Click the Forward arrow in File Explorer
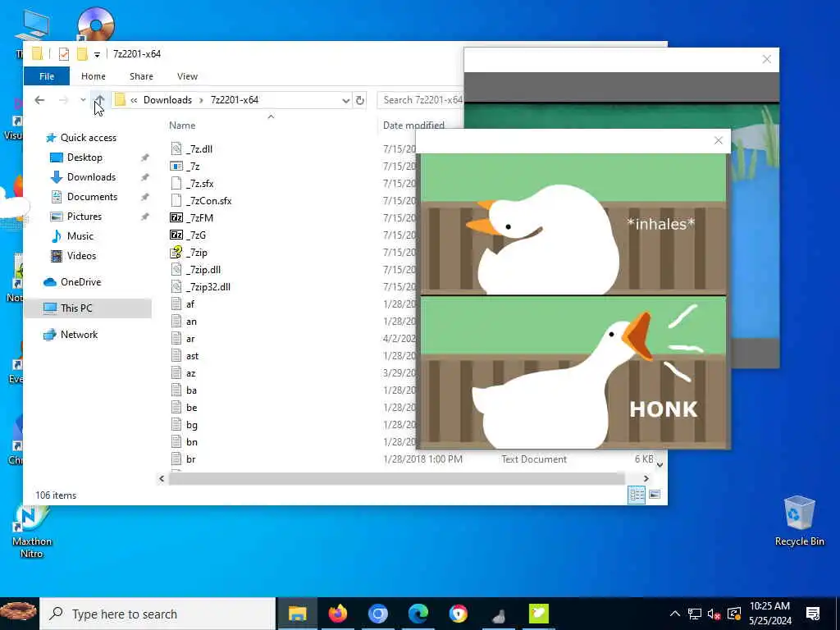 point(63,100)
